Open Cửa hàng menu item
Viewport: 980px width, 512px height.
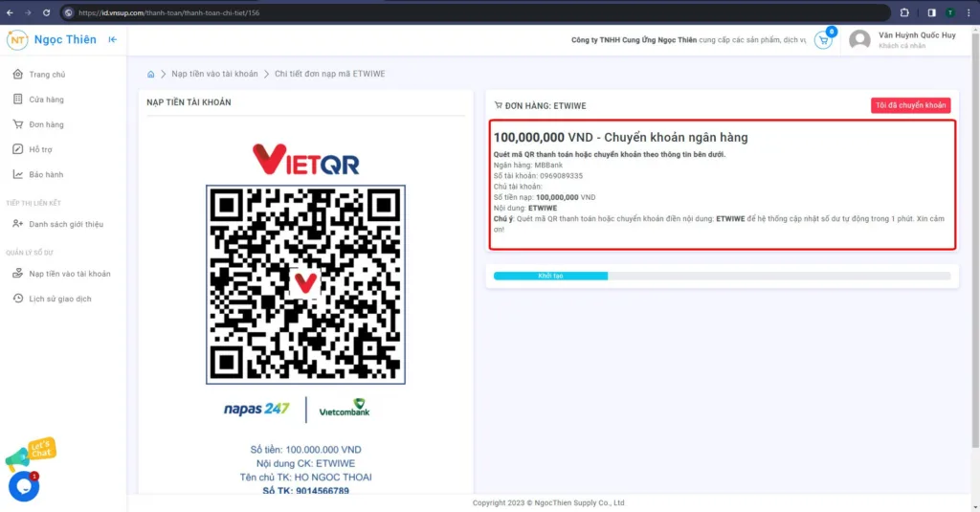[46, 100]
